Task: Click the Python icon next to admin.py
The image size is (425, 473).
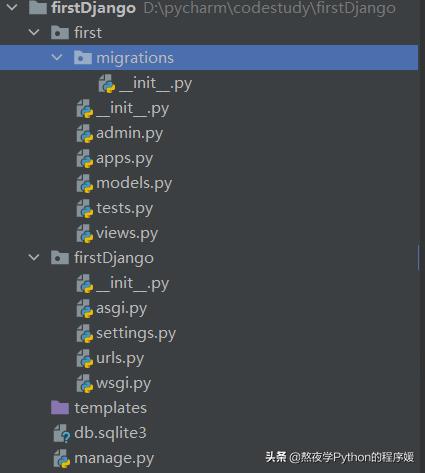Action: (x=85, y=134)
